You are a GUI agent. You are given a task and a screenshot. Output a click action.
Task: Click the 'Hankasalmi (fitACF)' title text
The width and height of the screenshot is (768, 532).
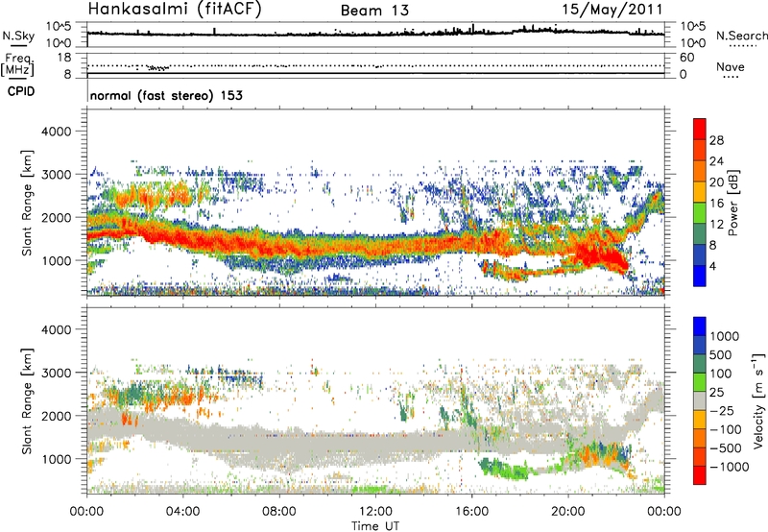[x=175, y=9]
